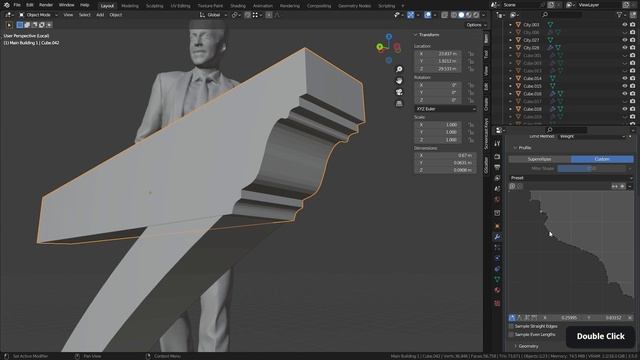Open the profile Preset dropdown
The image size is (640, 360).
click(571, 178)
